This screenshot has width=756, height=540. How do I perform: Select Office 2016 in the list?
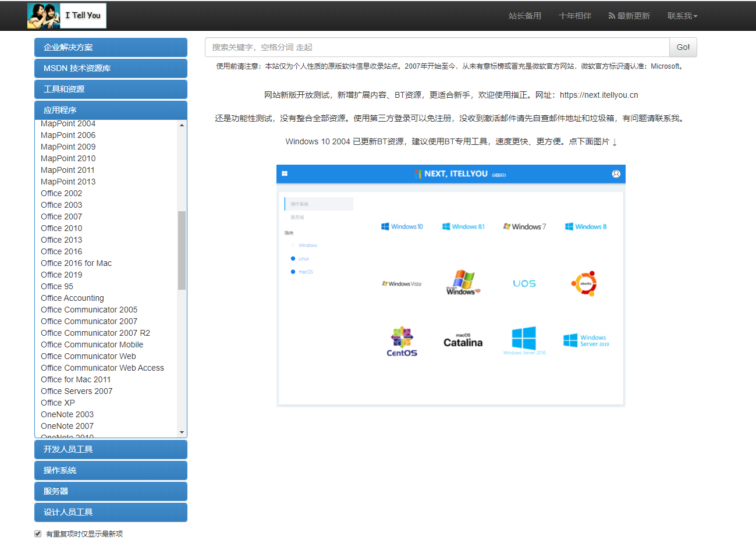62,251
